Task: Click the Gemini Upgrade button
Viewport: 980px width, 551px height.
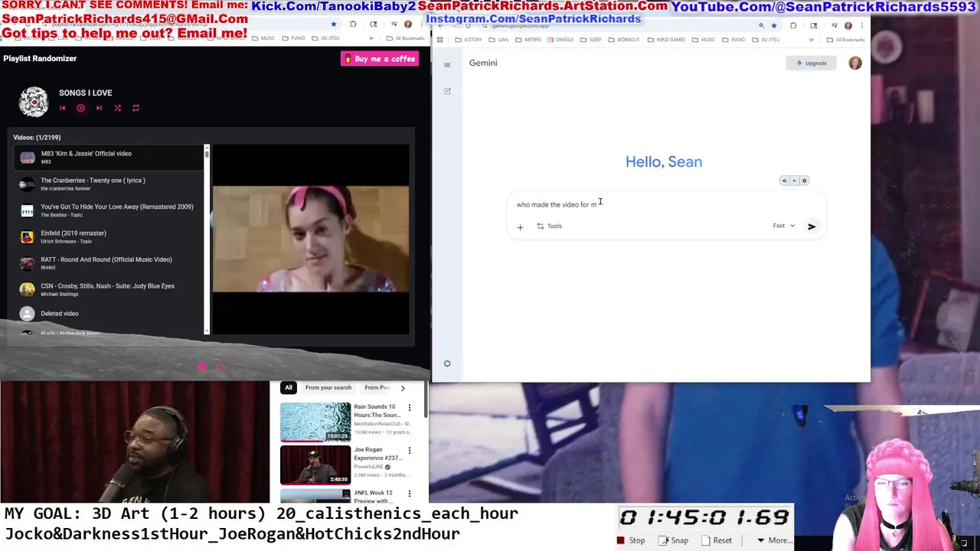Action: (812, 63)
